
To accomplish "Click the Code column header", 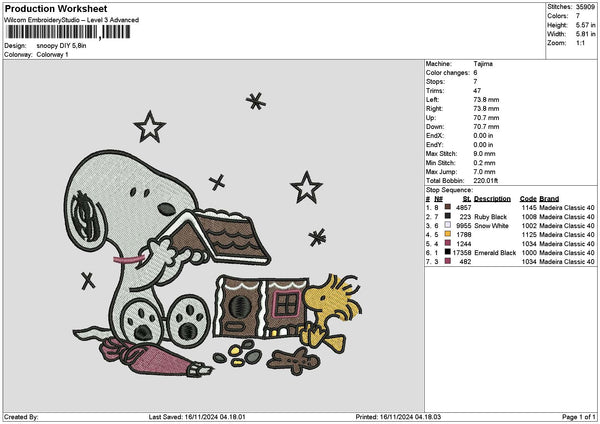I will click(x=528, y=198).
